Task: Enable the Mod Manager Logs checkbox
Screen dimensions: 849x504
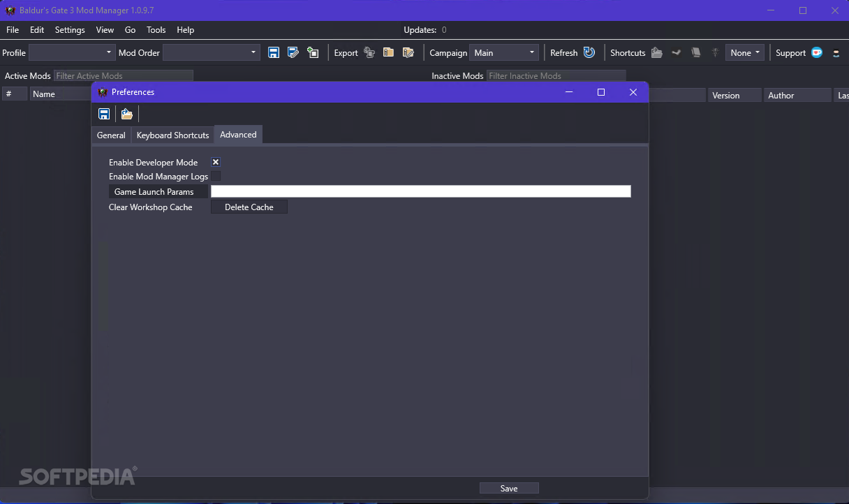Action: [x=216, y=176]
